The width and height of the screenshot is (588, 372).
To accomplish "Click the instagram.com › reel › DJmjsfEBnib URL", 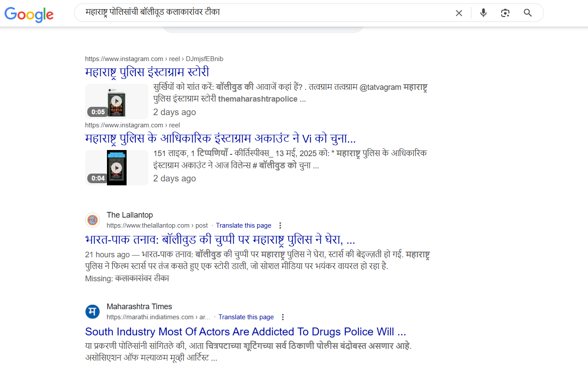I will [154, 59].
